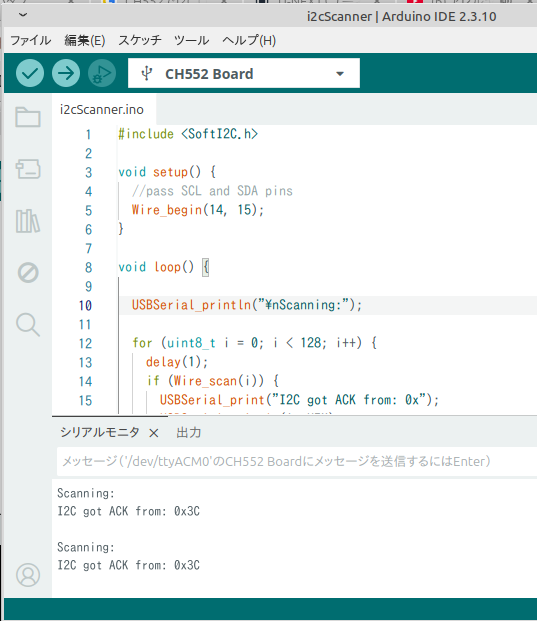Click the second Scanning: output line
Screen dimensions: 537x621
coord(86,547)
